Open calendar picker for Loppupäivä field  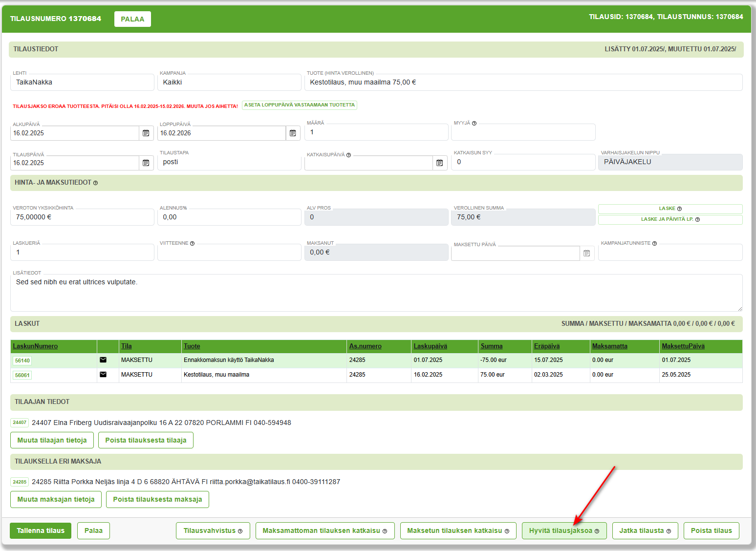pos(293,133)
